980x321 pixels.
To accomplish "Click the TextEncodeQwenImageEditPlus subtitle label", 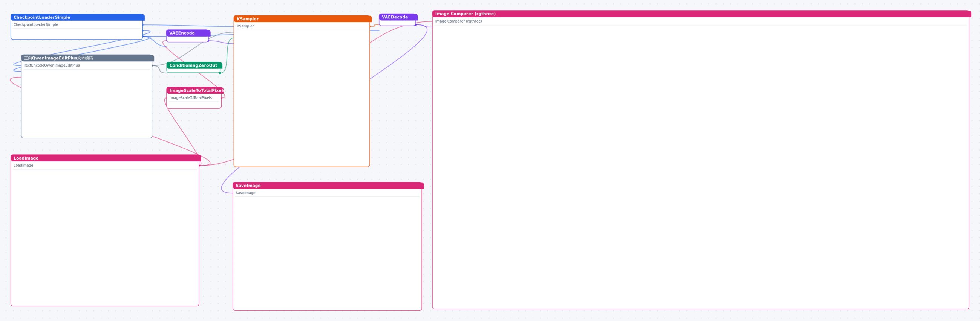I will click(x=52, y=65).
